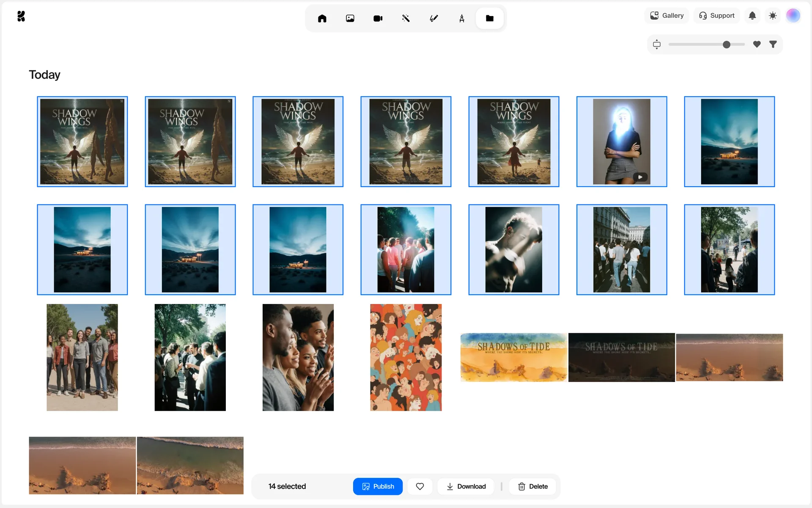
Task: Select the Enhancer magic wand icon
Action: (x=406, y=18)
